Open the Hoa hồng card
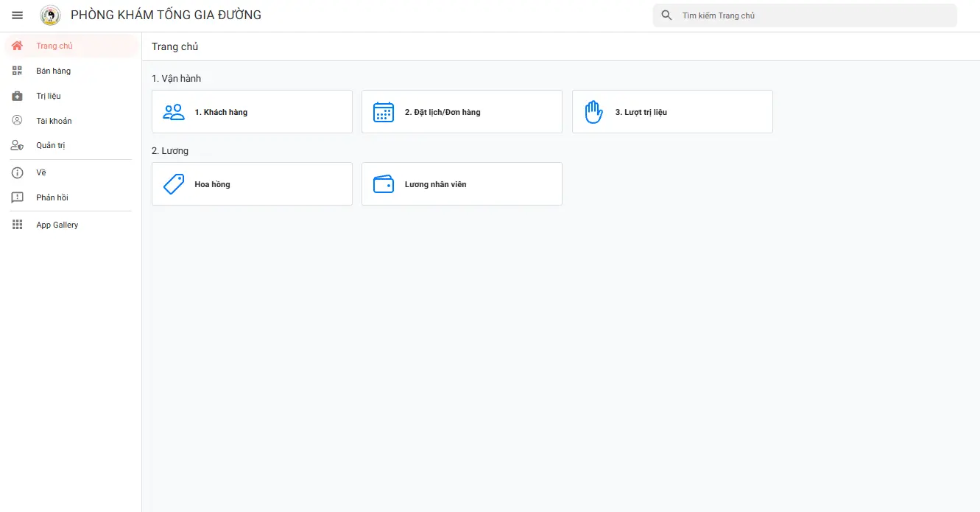Viewport: 980px width, 512px height. [x=252, y=184]
